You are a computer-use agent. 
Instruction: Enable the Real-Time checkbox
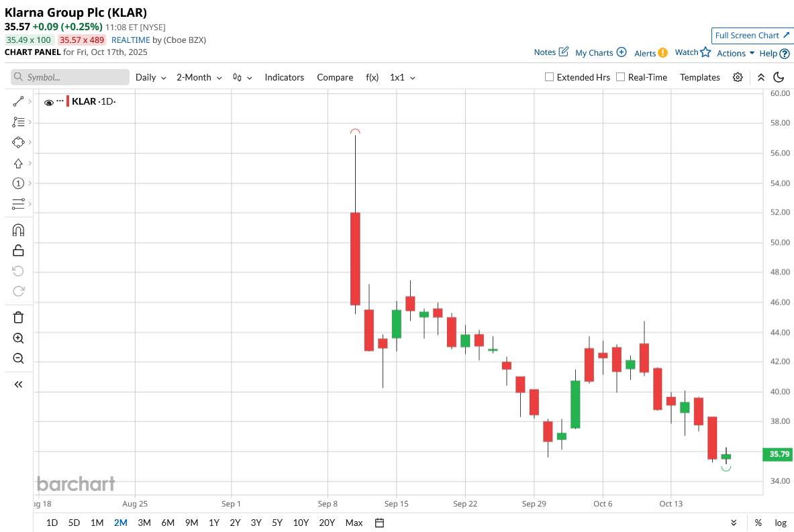click(x=620, y=77)
